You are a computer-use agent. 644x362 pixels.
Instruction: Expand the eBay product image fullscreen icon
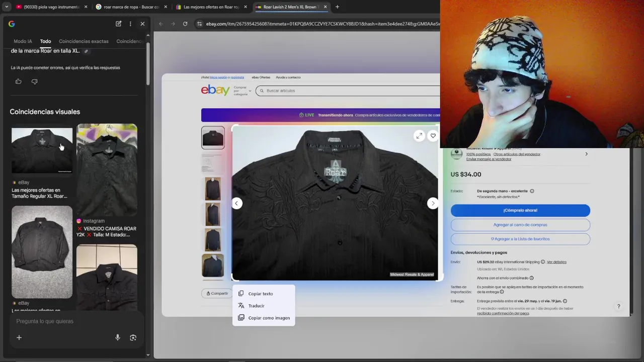419,136
